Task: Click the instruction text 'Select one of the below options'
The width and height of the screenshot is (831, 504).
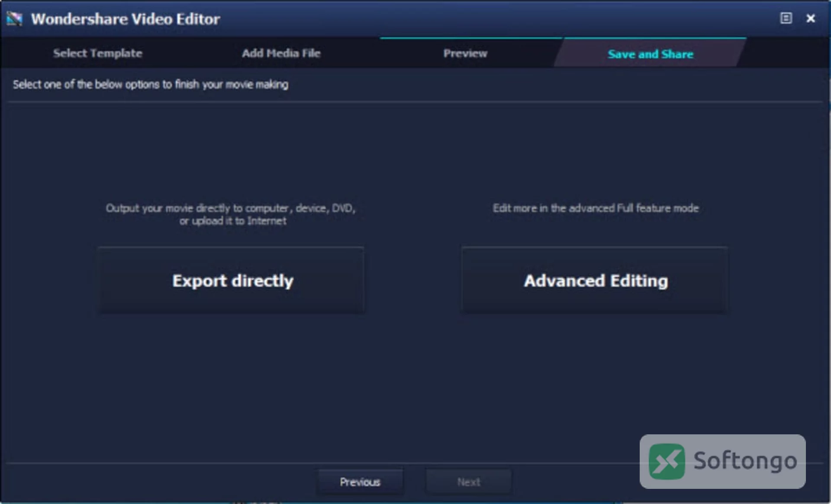Action: [x=151, y=84]
